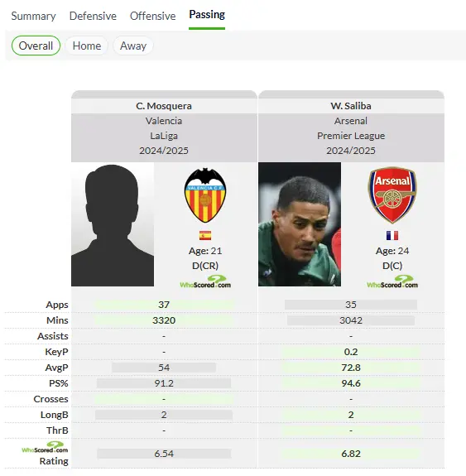Click C. Mosquera's silhouette placeholder photo
The width and height of the screenshot is (466, 476).
[113, 224]
